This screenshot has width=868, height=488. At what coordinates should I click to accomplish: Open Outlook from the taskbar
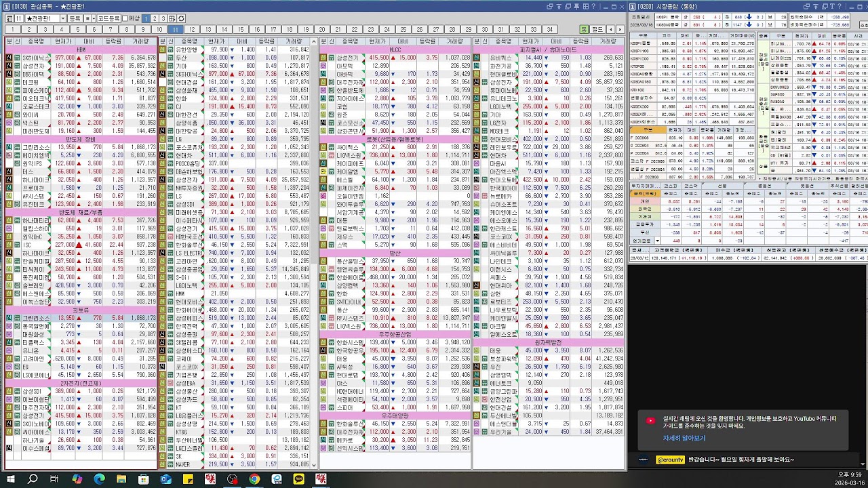pyautogui.click(x=166, y=479)
